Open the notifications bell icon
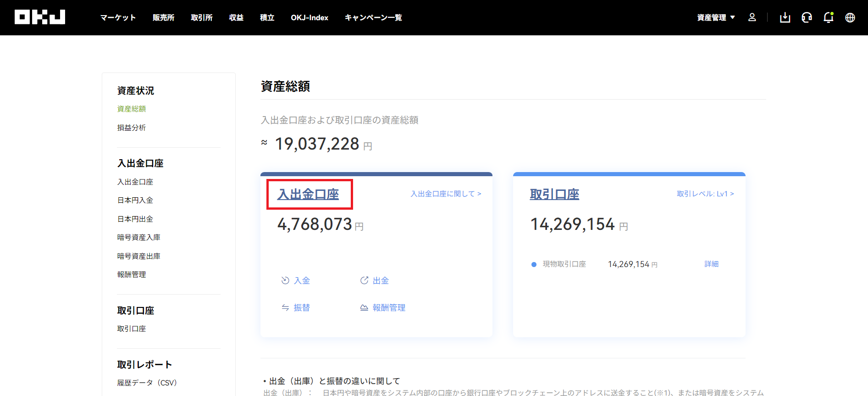868x396 pixels. click(828, 17)
